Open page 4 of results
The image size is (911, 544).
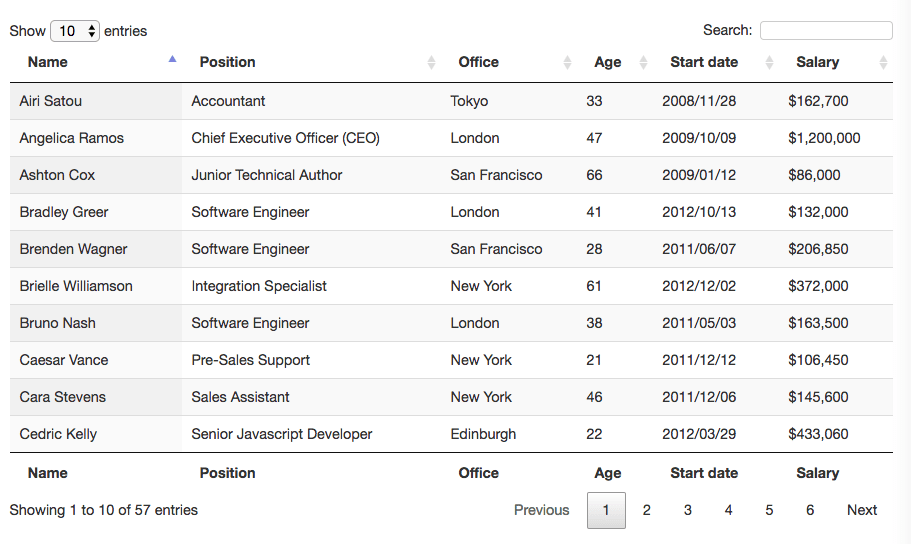728,510
